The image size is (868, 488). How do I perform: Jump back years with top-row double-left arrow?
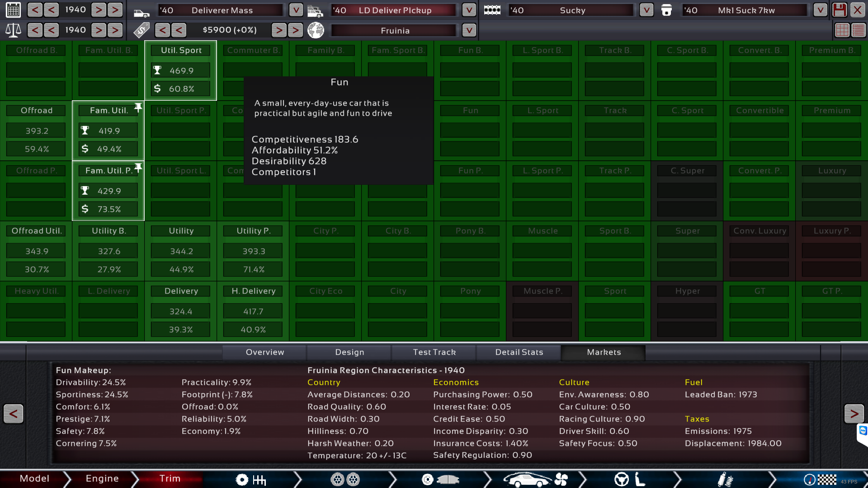[35, 10]
